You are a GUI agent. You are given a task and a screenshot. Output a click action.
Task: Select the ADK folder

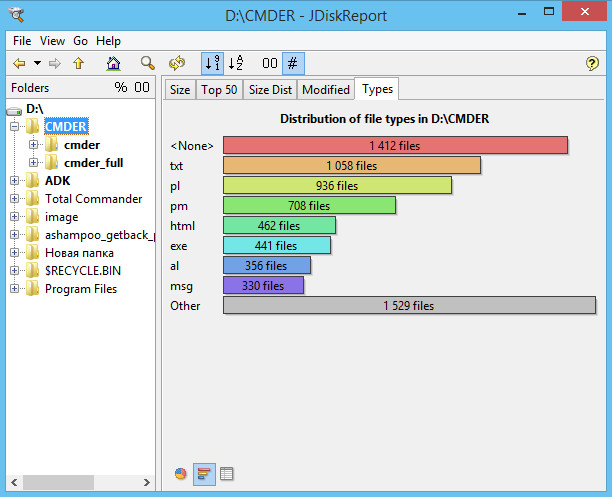[x=58, y=180]
